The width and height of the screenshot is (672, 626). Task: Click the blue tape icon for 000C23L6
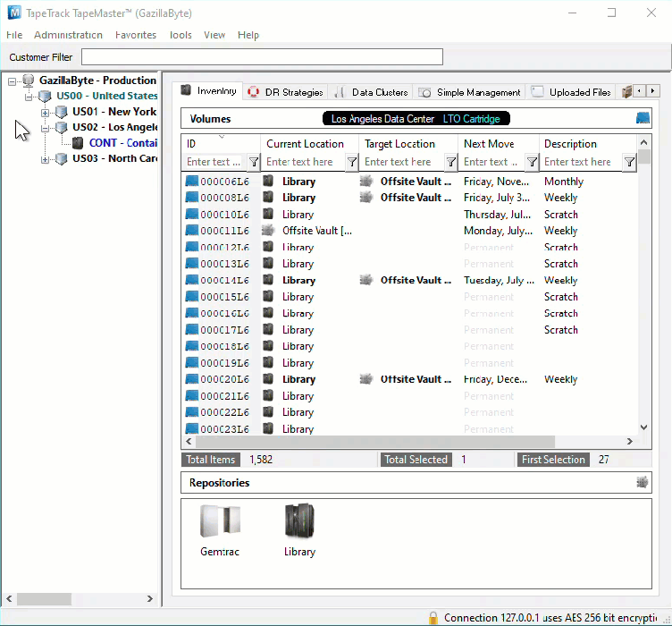coord(191,428)
